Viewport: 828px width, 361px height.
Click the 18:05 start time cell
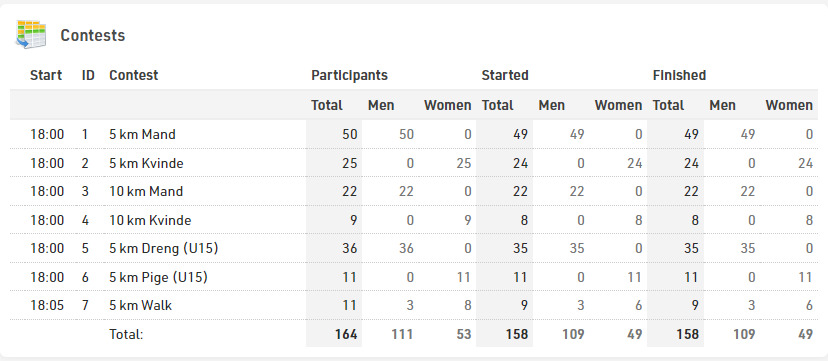coord(47,305)
